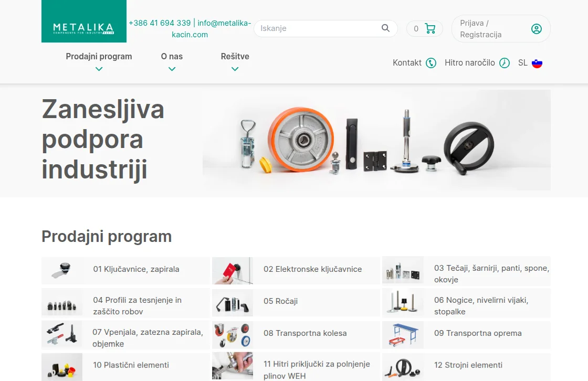588x381 pixels.
Task: Click the user account icon for Prijava
Action: coord(536,28)
